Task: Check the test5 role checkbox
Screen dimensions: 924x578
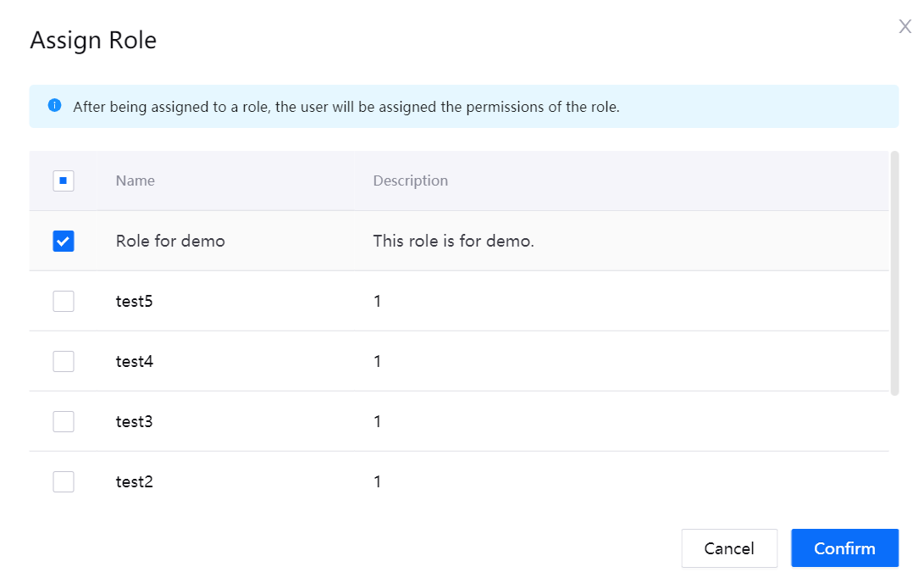Action: click(x=64, y=301)
